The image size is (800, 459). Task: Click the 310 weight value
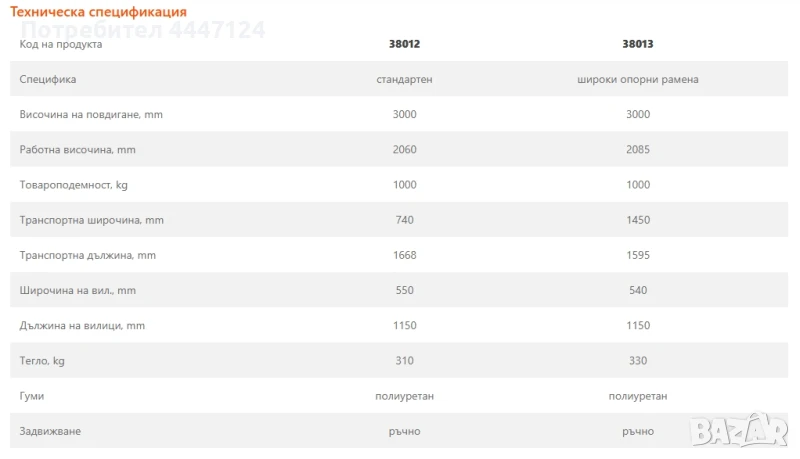(404, 361)
